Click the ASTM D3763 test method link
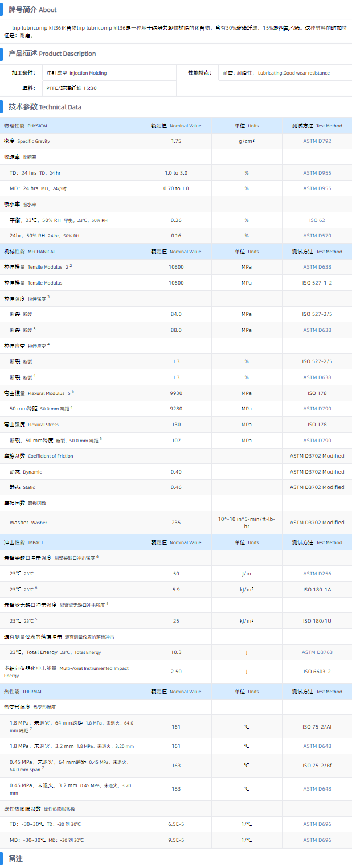This screenshot has height=868, width=352. pyautogui.click(x=317, y=652)
